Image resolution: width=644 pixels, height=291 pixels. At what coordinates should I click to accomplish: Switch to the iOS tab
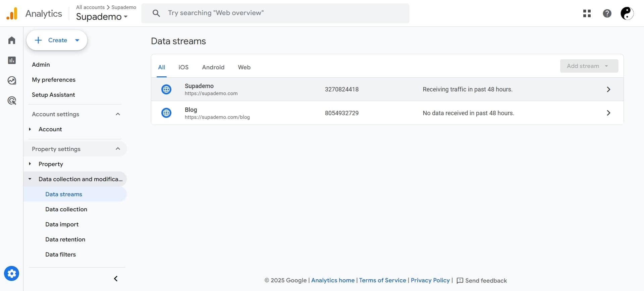[x=183, y=67]
